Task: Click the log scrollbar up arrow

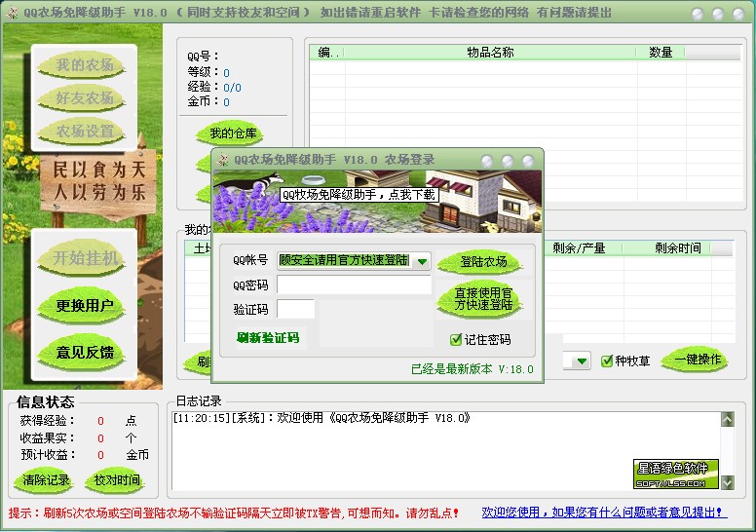Action: point(727,419)
